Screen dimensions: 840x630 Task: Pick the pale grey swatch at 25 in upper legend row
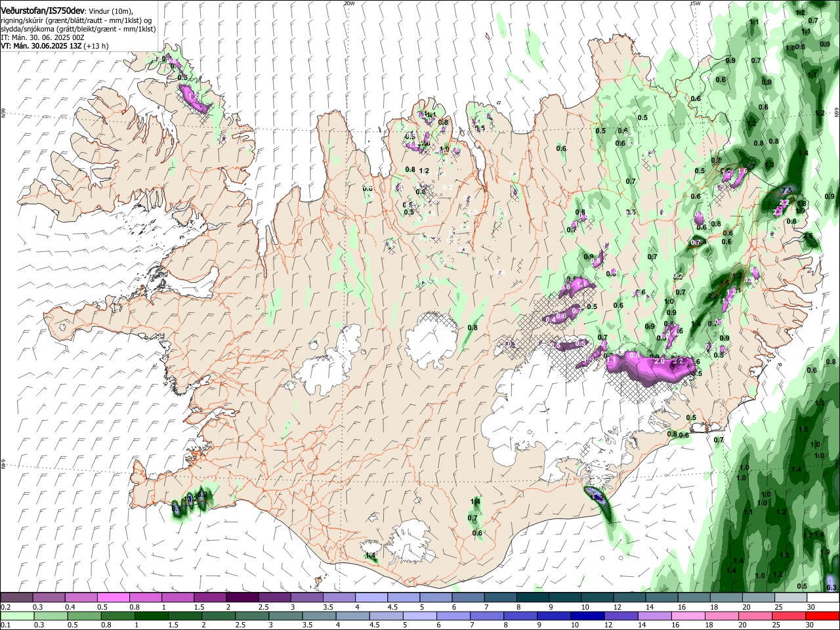[x=791, y=598]
